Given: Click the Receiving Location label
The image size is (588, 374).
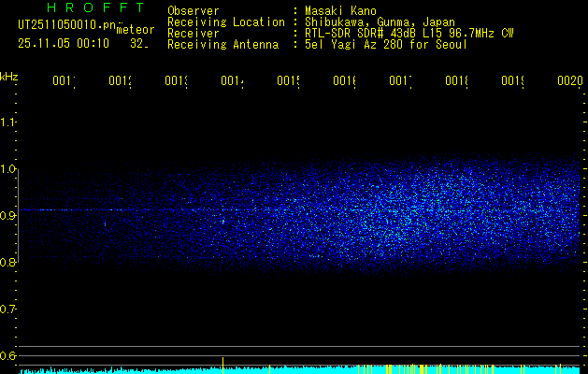Looking at the screenshot, I should (x=226, y=22).
